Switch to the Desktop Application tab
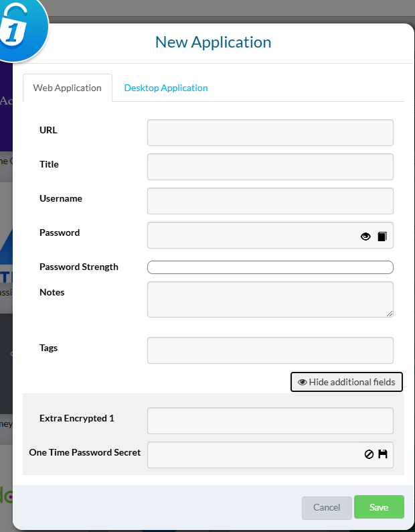 tap(166, 88)
